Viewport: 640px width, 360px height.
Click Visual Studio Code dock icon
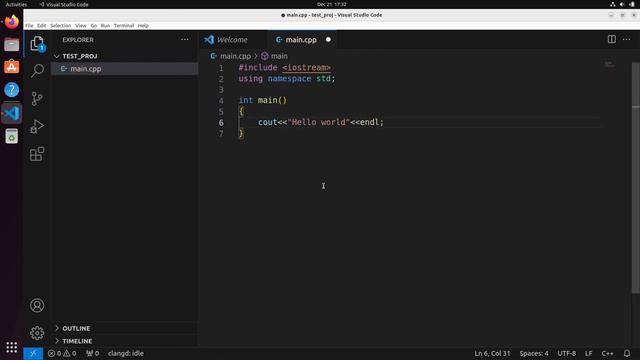click(x=11, y=113)
